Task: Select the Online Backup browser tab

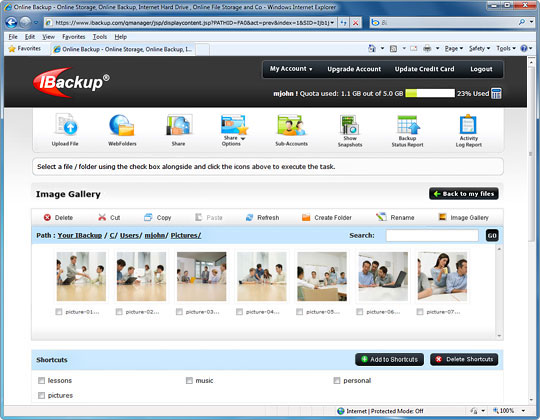Action: coord(123,49)
